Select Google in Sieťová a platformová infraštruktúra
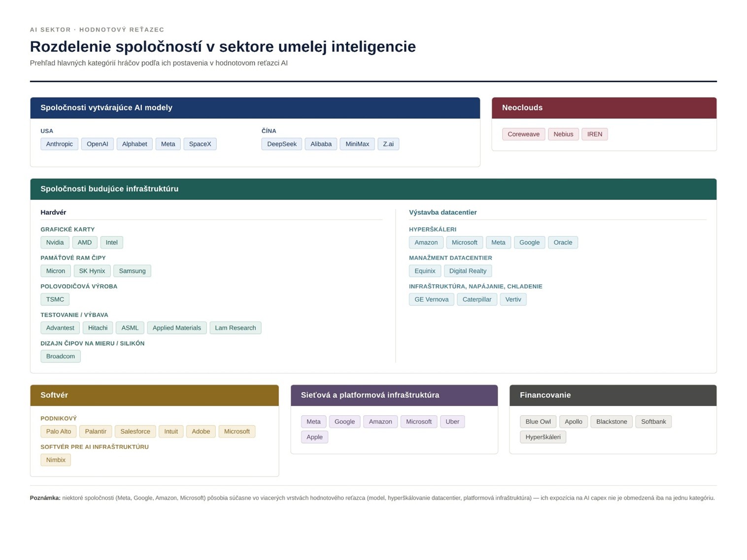 (345, 422)
